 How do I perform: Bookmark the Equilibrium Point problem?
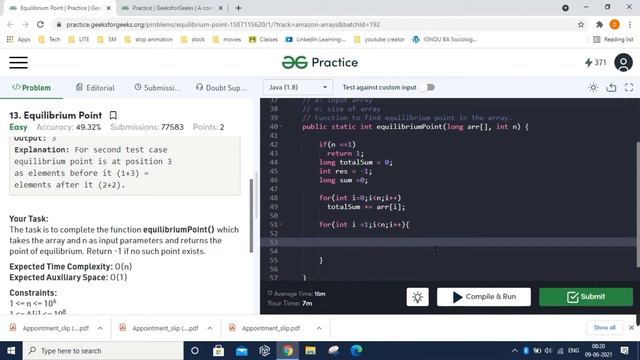(x=113, y=116)
